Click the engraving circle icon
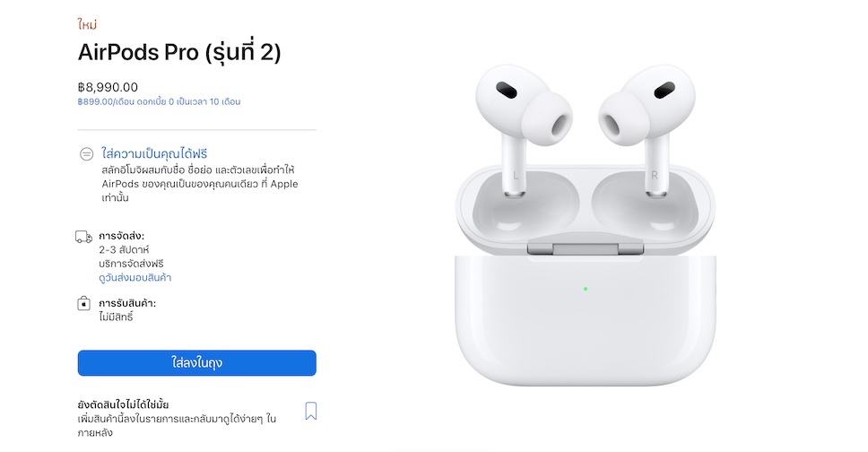This screenshot has width=868, height=452. pyautogui.click(x=86, y=154)
